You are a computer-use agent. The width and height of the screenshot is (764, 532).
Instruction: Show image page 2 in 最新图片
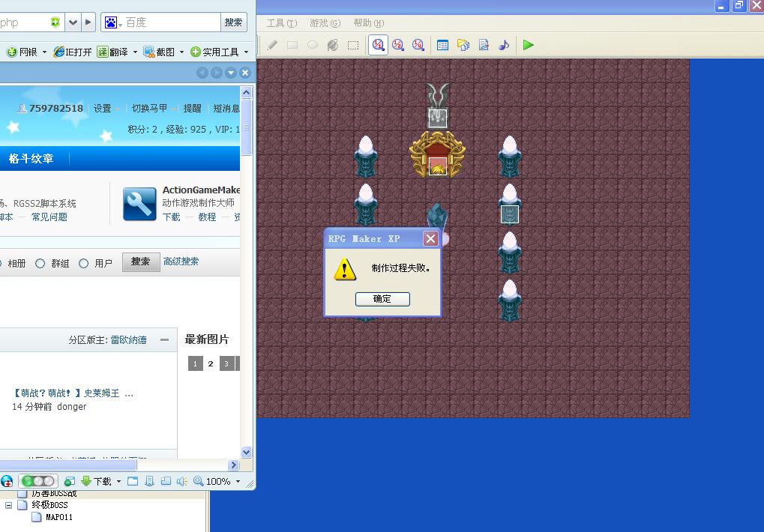coord(211,363)
